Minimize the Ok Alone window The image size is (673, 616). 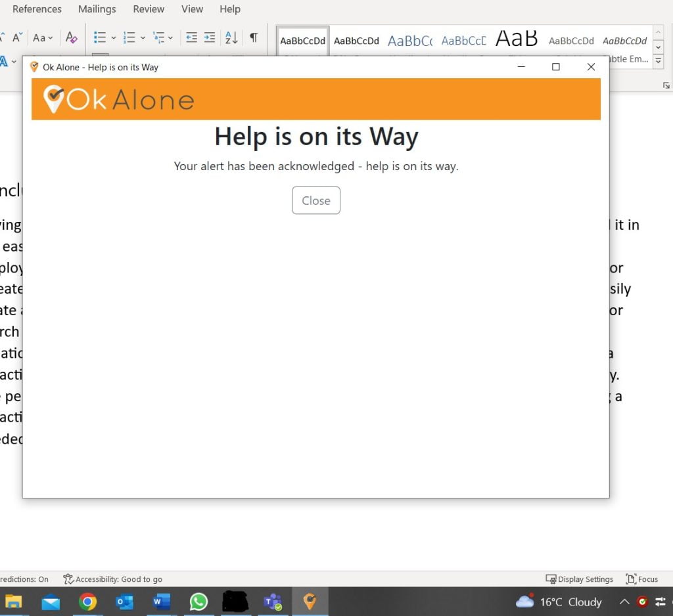521,66
